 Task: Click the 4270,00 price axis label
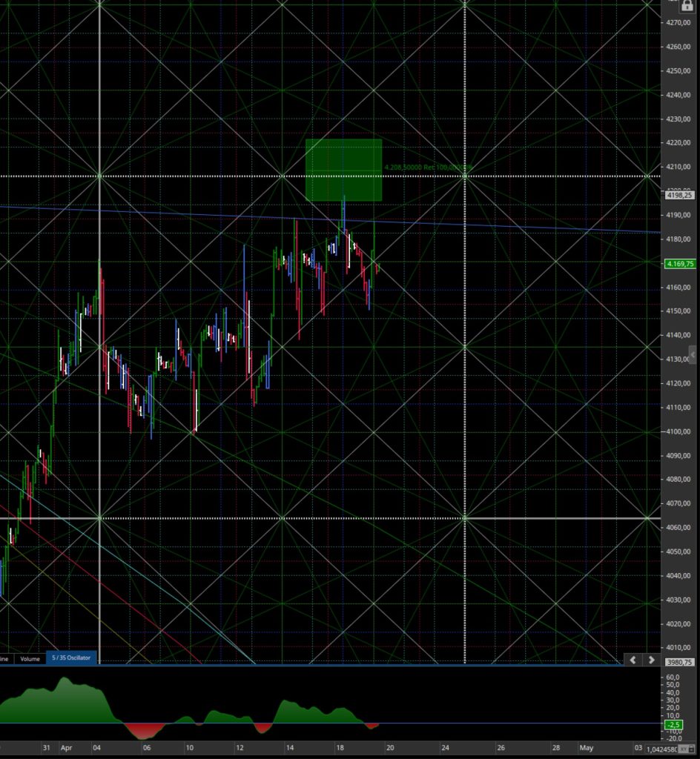[x=678, y=22]
